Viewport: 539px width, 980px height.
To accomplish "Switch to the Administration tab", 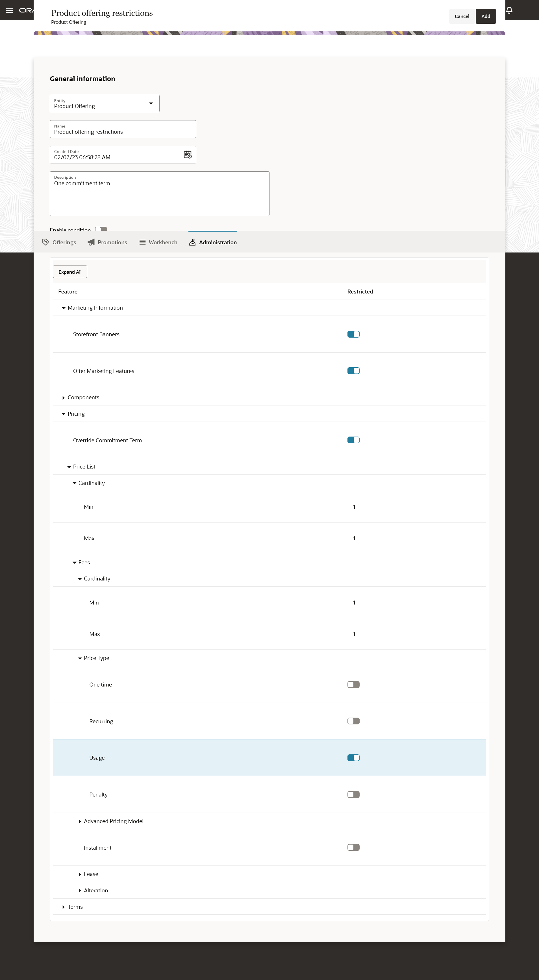I will coord(212,242).
